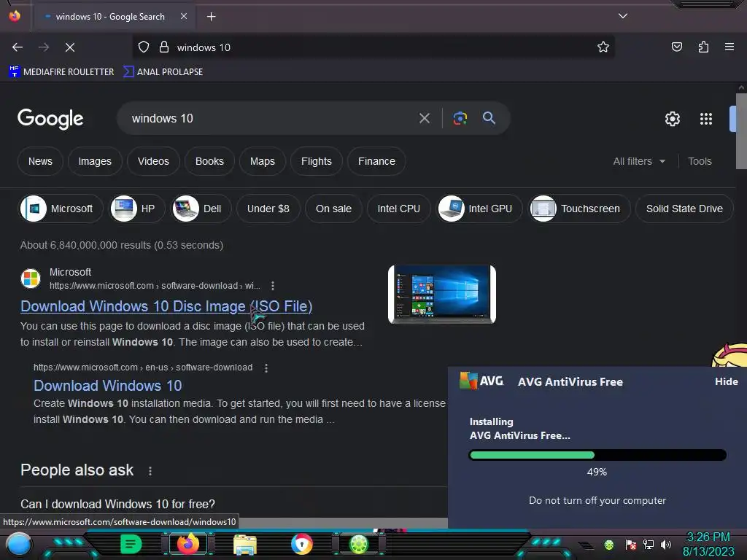Screen dimensions: 747x560
Task: Open the Windows 10 laptop thumbnail image
Action: coord(442,295)
